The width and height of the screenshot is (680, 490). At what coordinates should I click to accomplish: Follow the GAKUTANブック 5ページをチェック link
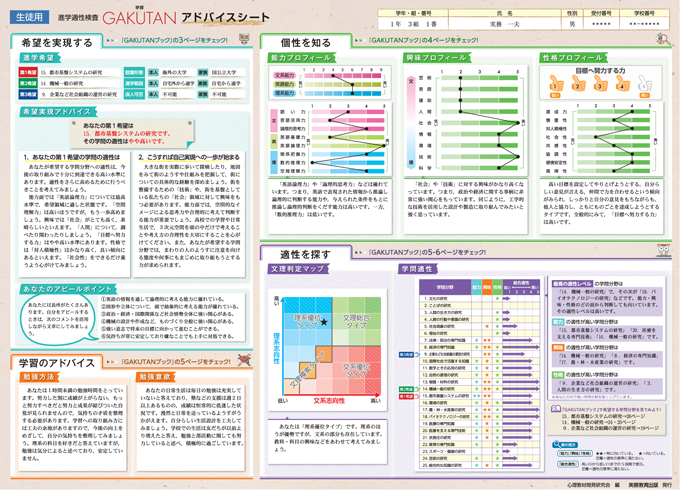pos(176,361)
